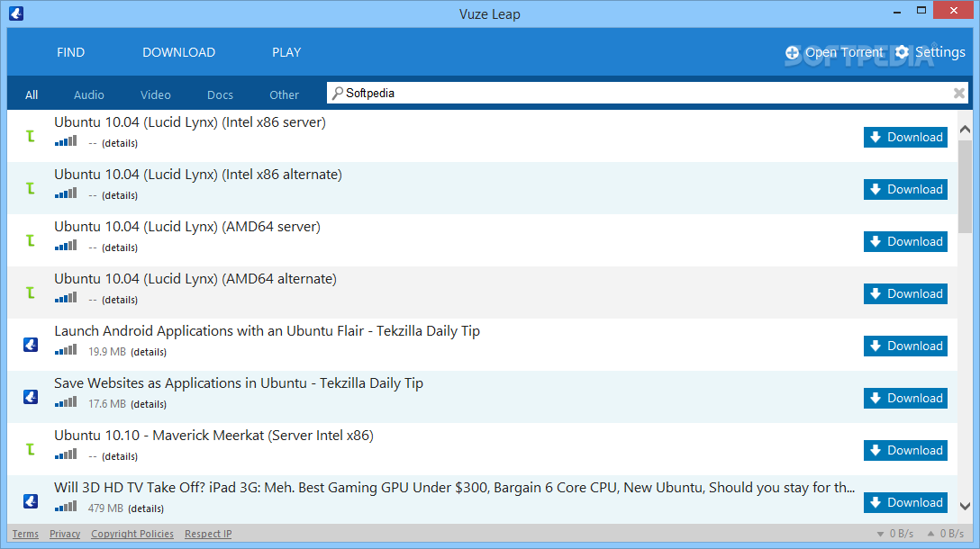Click the Settings gear icon
980x549 pixels.
pos(902,52)
